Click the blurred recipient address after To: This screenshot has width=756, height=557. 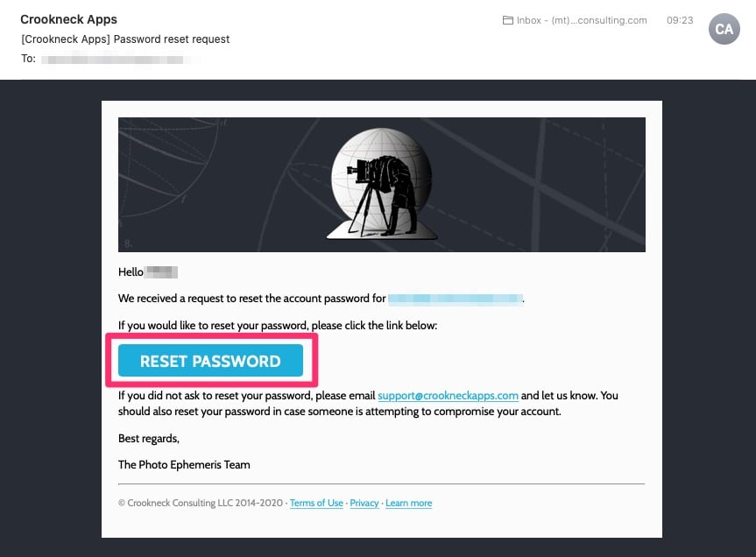click(x=121, y=60)
